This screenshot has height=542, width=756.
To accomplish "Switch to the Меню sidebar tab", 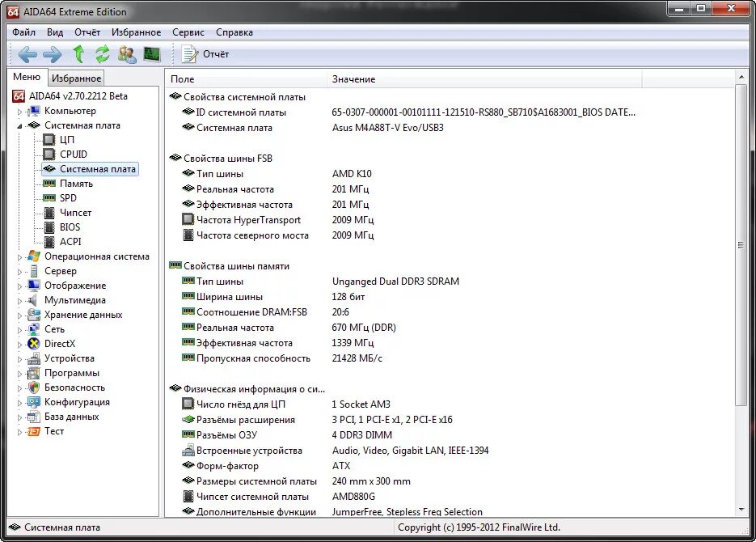I will 27,77.
